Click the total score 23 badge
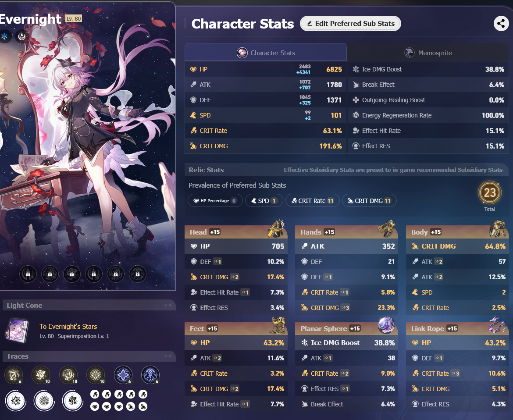This screenshot has height=420, width=513. (x=489, y=192)
